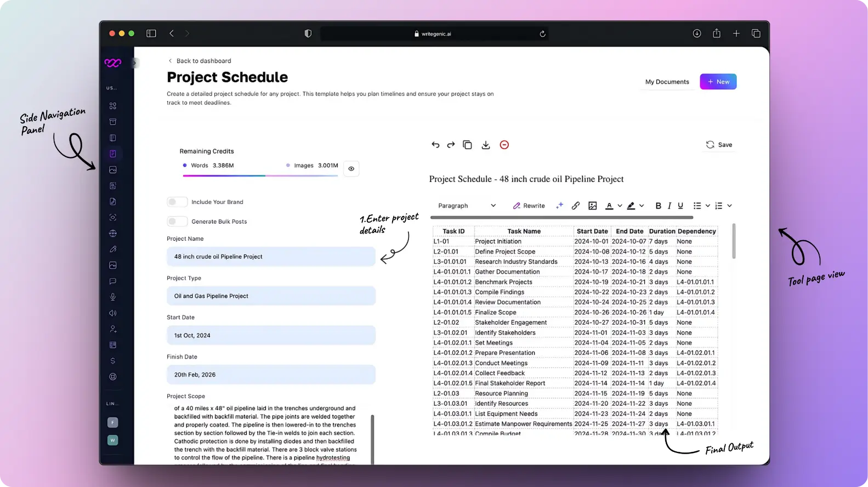Enable the Include Your Brand switch
Image resolution: width=868 pixels, height=487 pixels.
pyautogui.click(x=177, y=202)
